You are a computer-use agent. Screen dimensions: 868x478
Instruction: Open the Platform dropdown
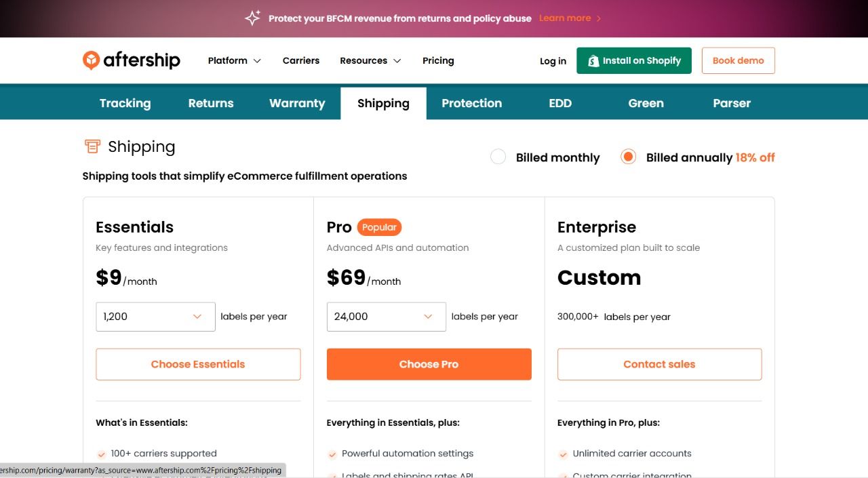pyautogui.click(x=234, y=60)
